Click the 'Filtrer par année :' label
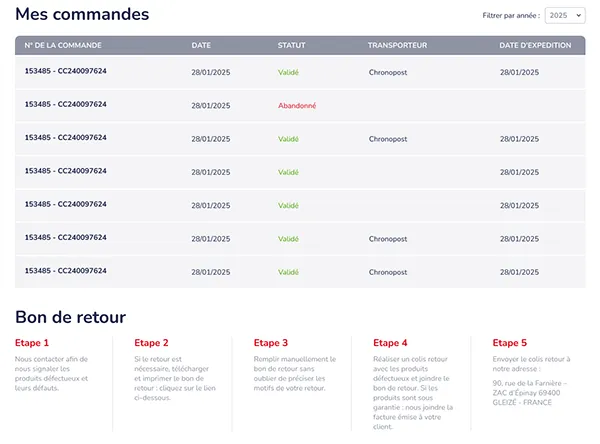The image size is (600, 444). pyautogui.click(x=511, y=16)
